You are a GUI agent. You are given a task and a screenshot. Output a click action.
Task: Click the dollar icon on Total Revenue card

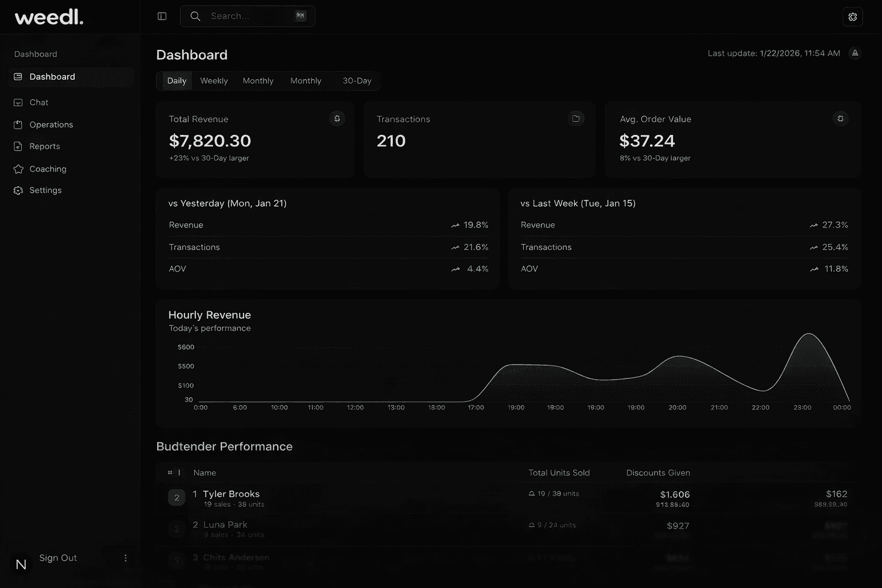point(337,118)
